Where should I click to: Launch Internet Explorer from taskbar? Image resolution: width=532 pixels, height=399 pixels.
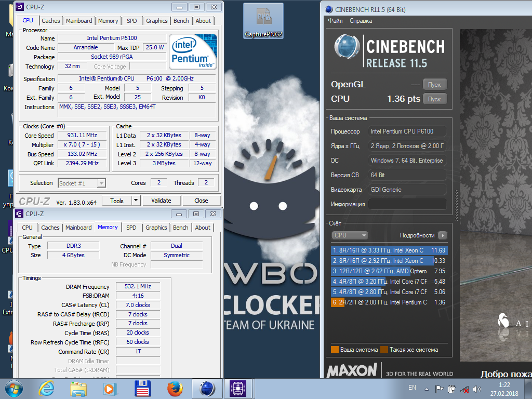point(46,389)
